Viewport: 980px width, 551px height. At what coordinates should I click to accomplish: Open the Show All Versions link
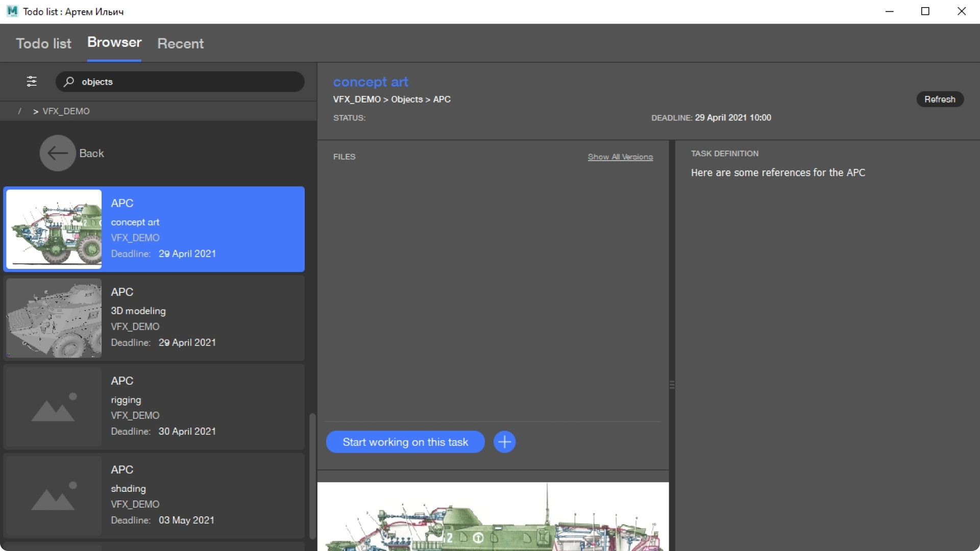[x=620, y=157]
